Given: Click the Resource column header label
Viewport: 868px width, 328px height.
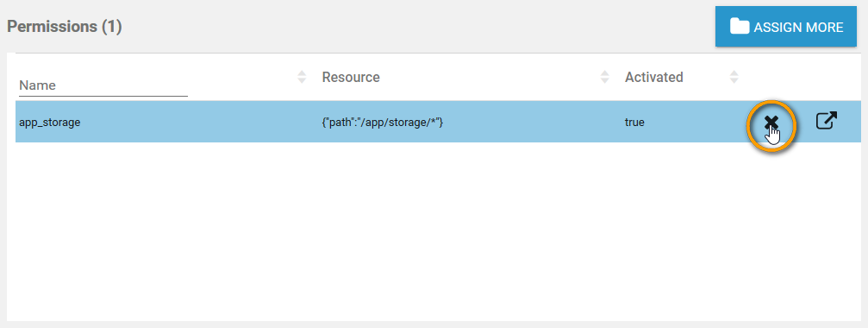Looking at the screenshot, I should click(351, 77).
